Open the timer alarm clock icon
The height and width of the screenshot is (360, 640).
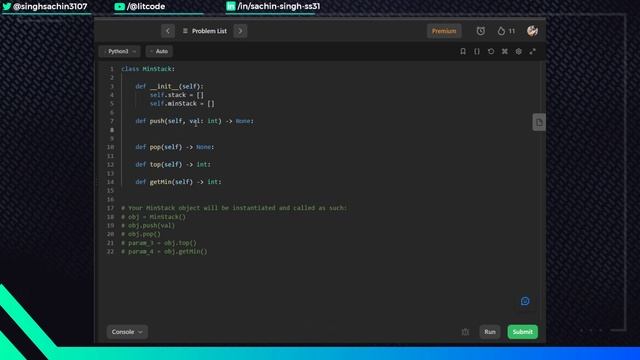pos(481,31)
